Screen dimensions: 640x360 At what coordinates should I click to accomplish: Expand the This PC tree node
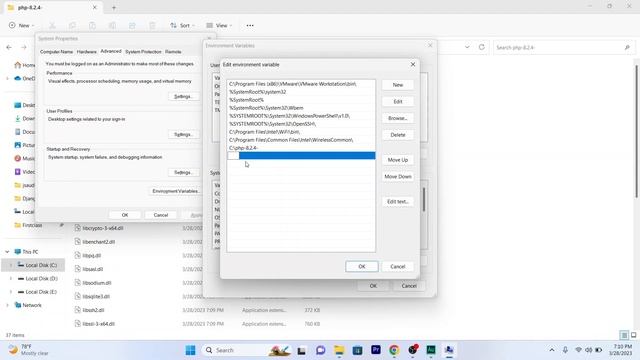pos(7,252)
